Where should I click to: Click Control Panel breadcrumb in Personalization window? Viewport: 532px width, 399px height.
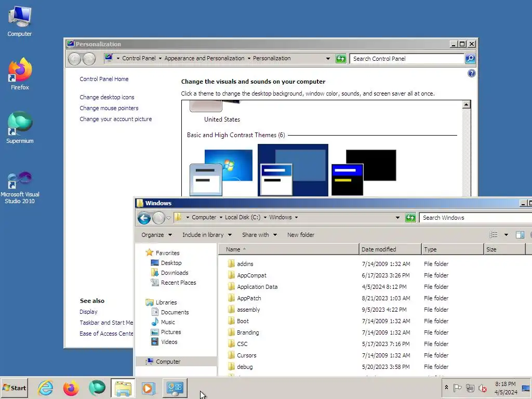pos(139,58)
